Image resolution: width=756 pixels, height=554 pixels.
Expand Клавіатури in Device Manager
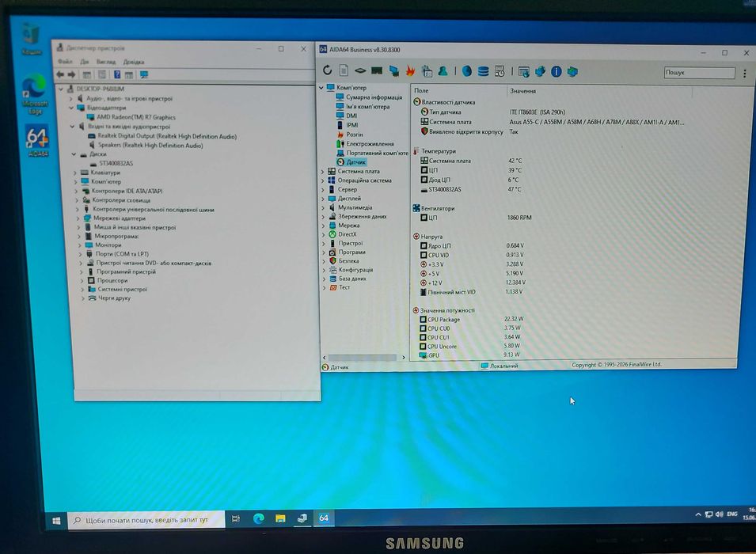75,173
